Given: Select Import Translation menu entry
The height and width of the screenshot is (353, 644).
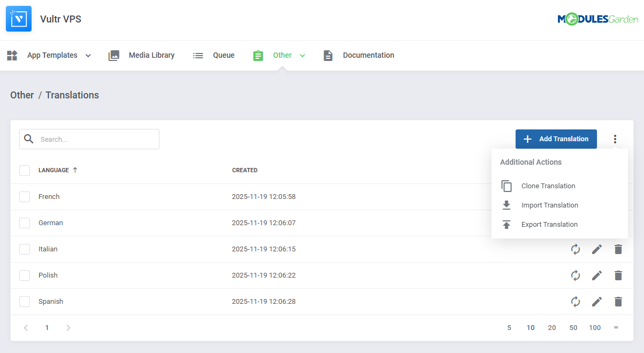Looking at the screenshot, I should 550,205.
